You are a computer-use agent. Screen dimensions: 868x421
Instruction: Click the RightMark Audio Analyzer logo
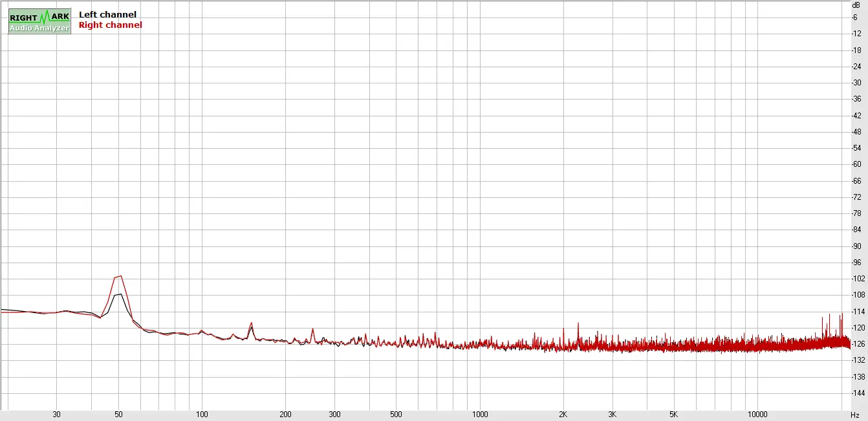[39, 21]
